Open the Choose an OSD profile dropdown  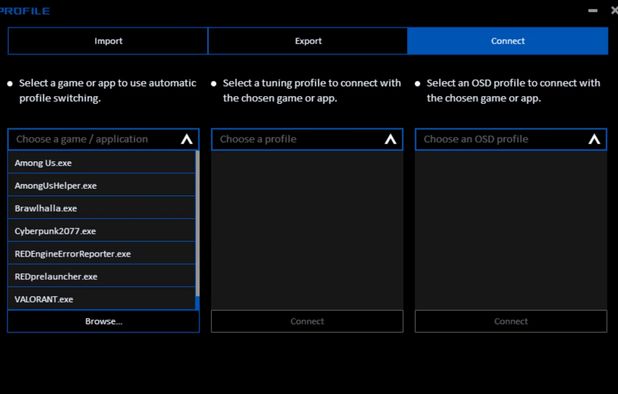(511, 139)
